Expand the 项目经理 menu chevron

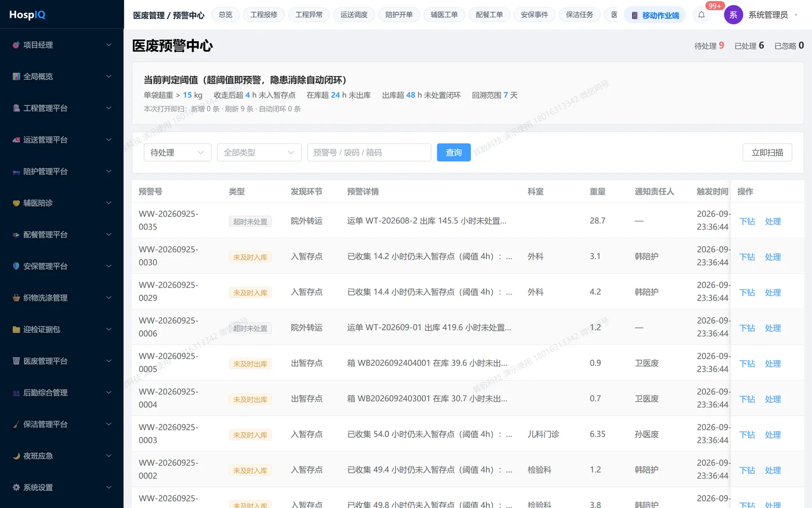[x=109, y=45]
